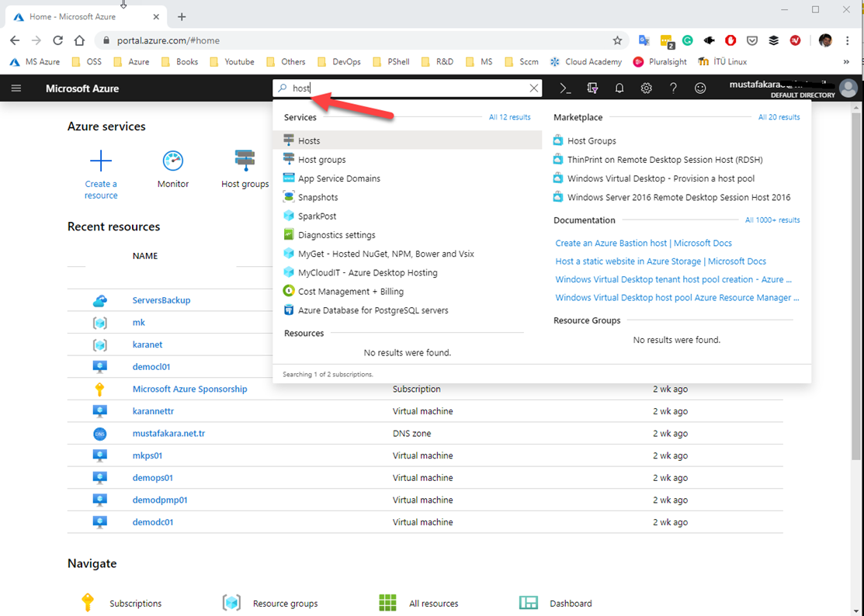
Task: Select Host groups in search results
Action: click(408, 159)
